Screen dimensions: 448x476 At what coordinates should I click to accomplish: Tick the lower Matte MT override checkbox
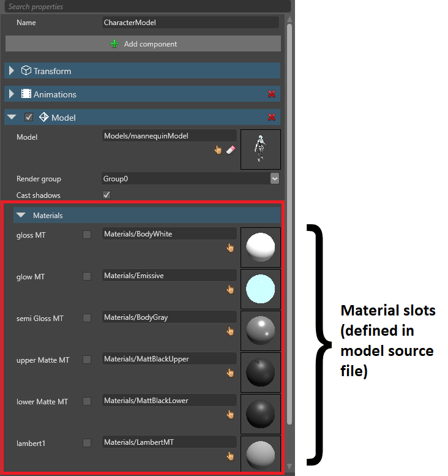[87, 401]
